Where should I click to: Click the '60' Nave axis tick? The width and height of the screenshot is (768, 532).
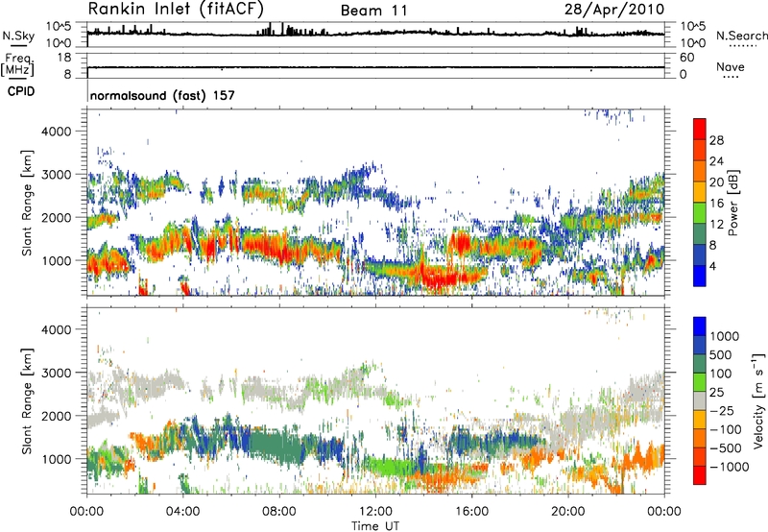[686, 58]
